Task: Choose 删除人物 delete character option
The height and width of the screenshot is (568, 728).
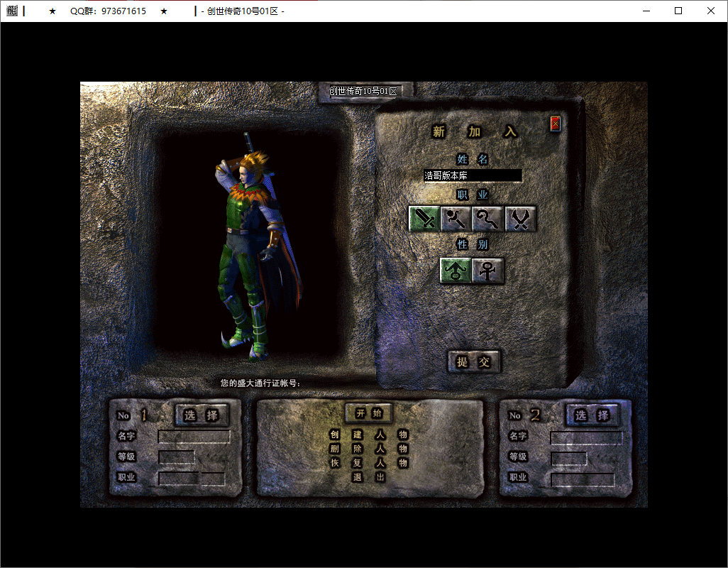Action: pos(368,449)
